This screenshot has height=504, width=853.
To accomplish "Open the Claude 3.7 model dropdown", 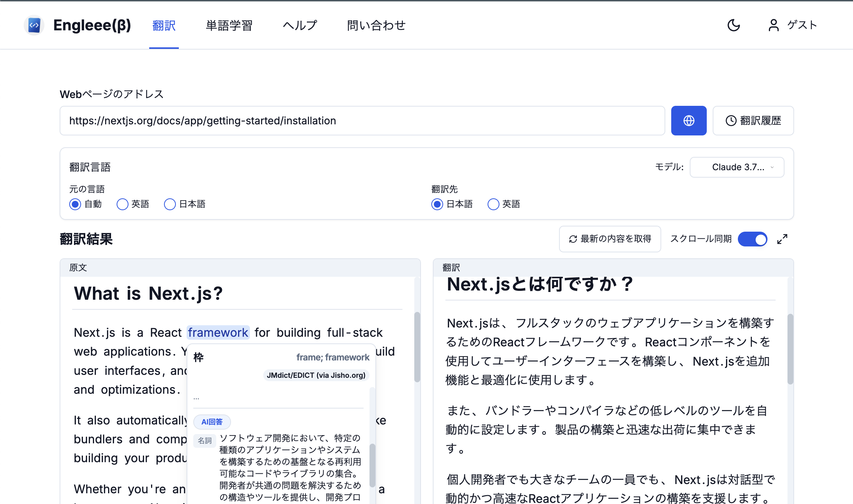I will [x=737, y=167].
